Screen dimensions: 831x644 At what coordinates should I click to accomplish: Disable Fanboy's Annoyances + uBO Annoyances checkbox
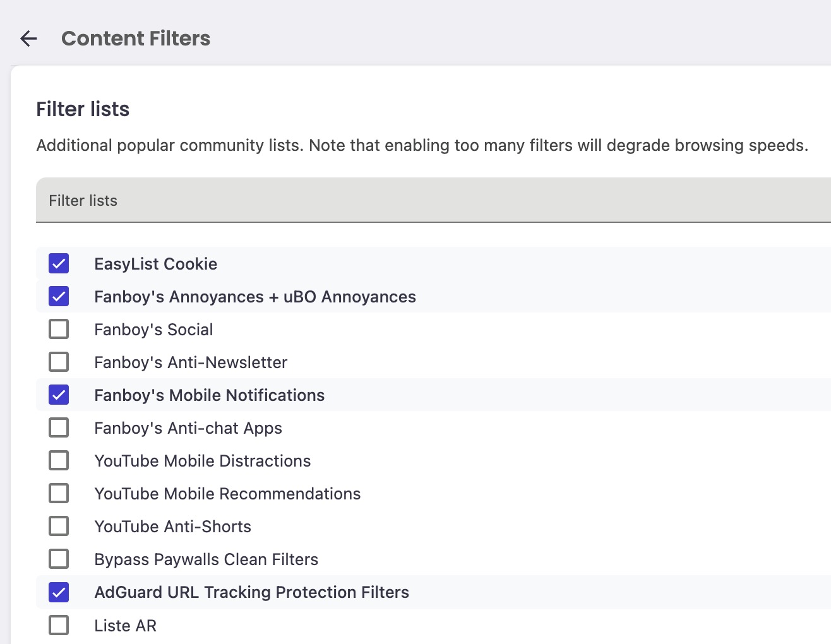tap(59, 296)
